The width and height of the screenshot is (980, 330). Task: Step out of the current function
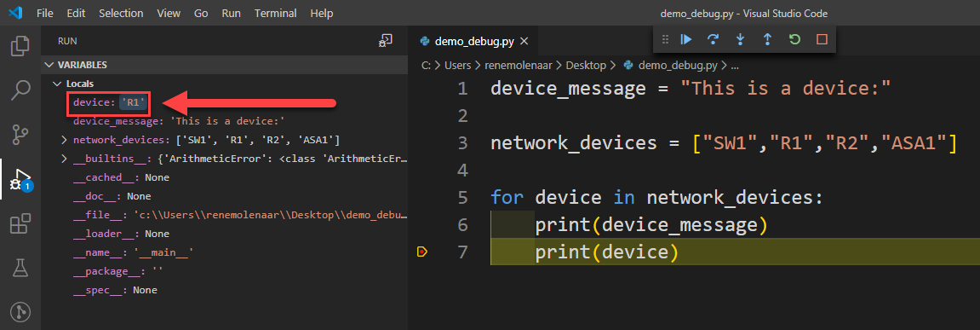(x=767, y=39)
